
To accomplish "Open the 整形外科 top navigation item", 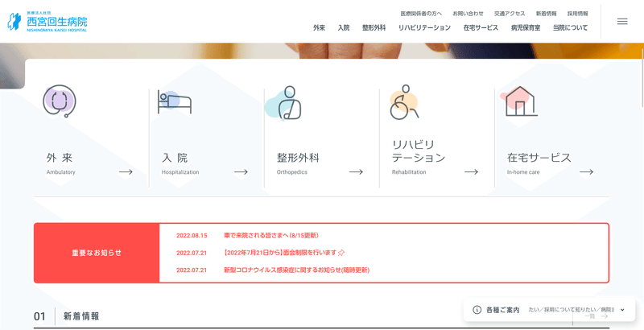I will click(x=374, y=28).
